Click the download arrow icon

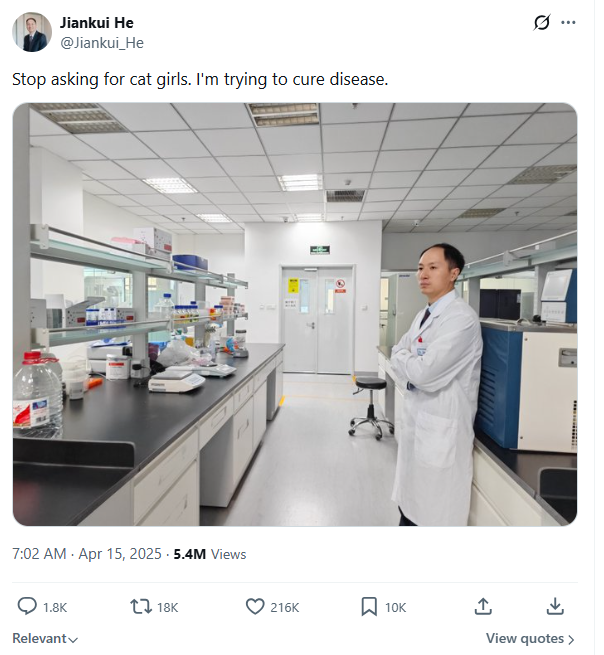(555, 606)
